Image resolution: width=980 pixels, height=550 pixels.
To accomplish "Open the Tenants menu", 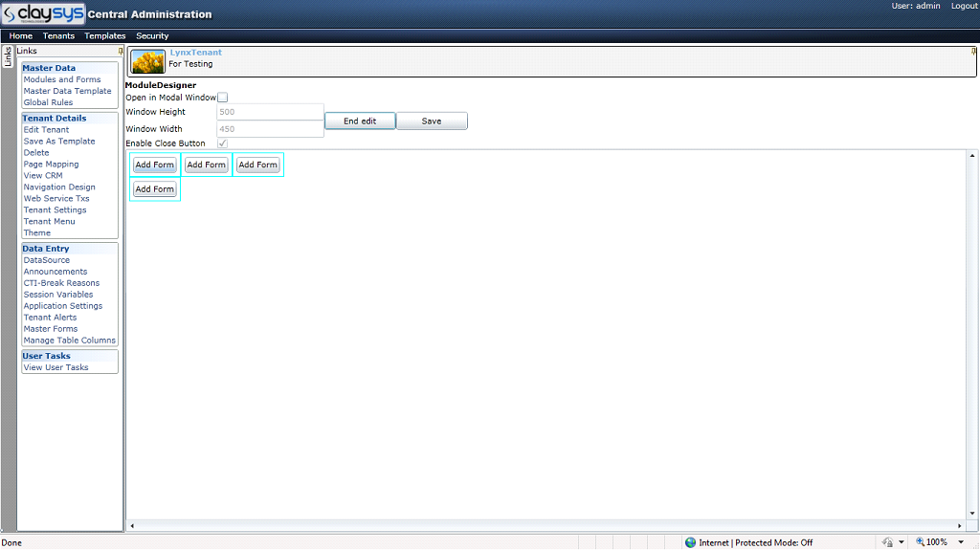I will click(58, 35).
